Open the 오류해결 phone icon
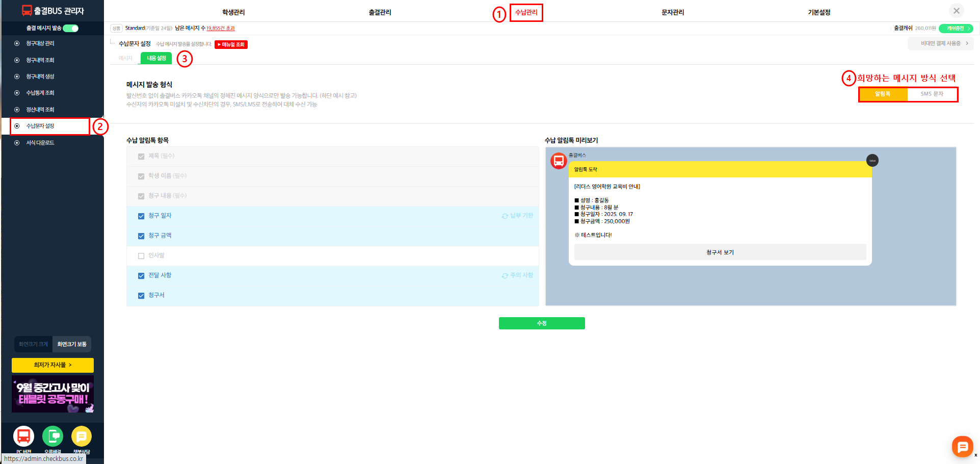Screen dimensions: 980x464 click(x=52, y=436)
